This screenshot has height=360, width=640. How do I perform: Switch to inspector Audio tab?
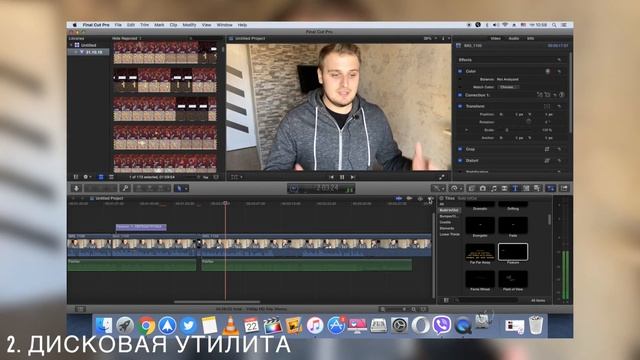coord(513,38)
